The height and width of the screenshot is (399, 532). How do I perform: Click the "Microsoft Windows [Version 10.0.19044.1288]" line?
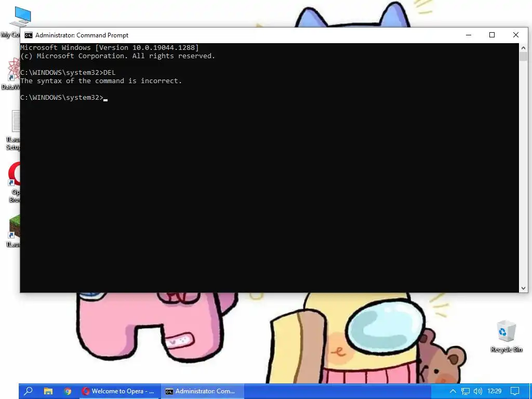click(110, 47)
